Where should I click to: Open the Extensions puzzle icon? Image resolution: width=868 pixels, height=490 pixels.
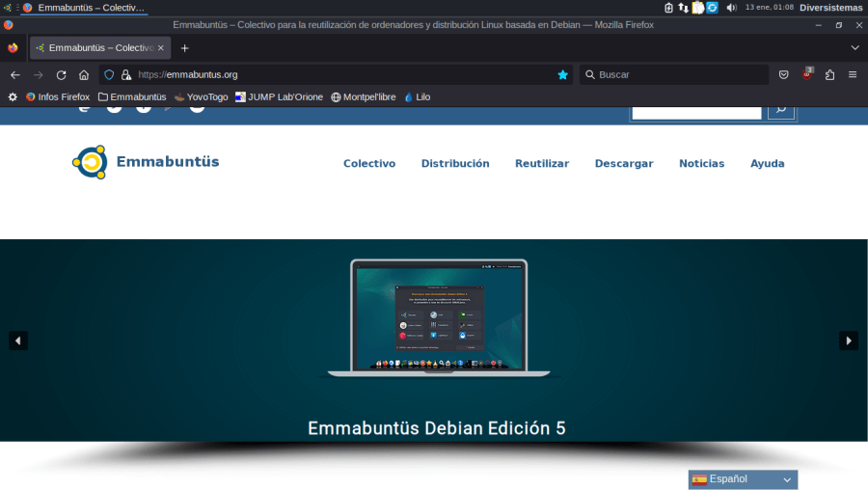(x=829, y=74)
